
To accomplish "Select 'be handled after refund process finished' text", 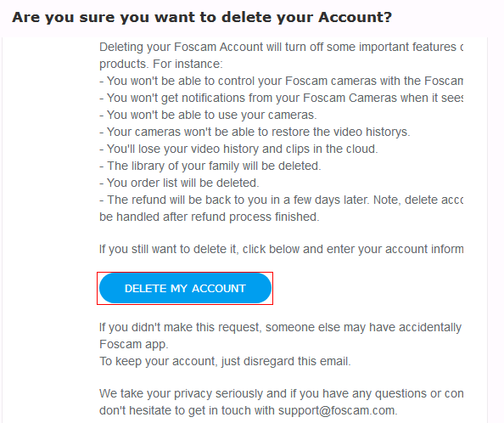I will pyautogui.click(x=210, y=217).
